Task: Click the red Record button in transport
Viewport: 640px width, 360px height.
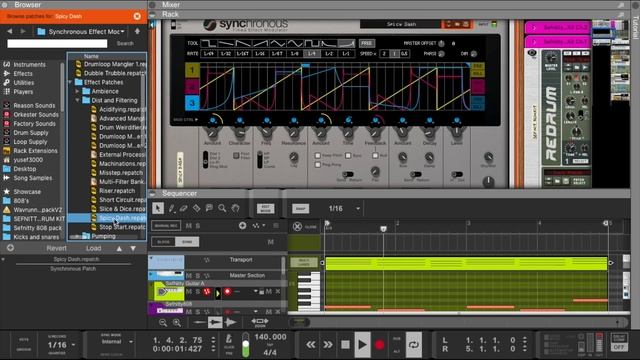Action: 380,345
